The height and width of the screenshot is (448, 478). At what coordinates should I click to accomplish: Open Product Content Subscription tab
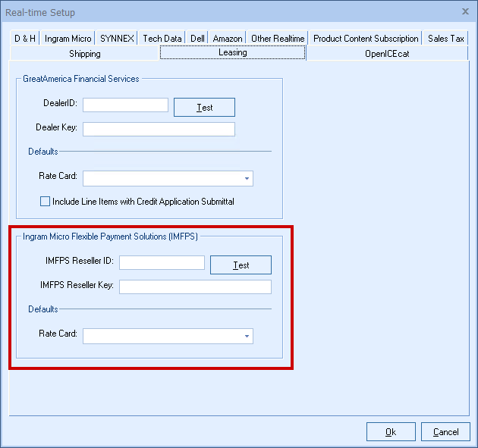(x=366, y=39)
